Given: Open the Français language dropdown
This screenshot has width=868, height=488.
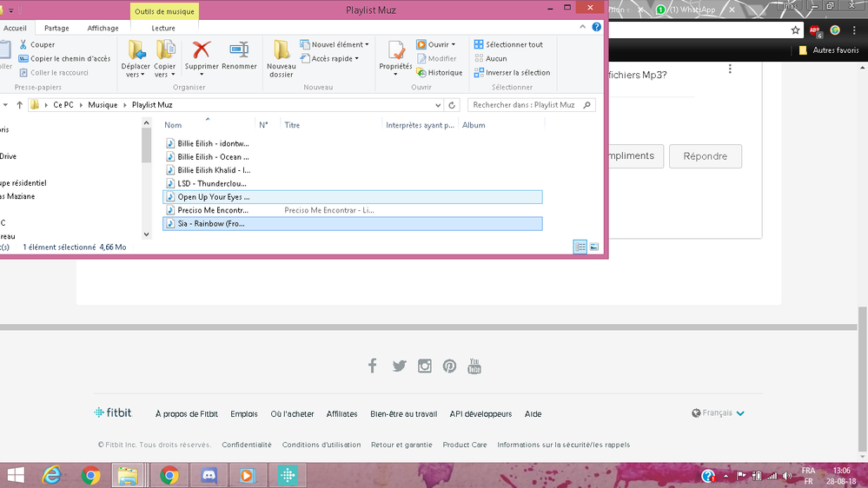Looking at the screenshot, I should [718, 413].
